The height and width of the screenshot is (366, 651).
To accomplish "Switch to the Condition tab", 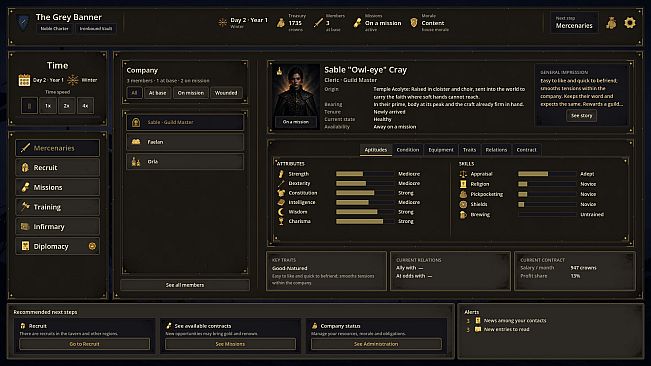I will pos(408,150).
